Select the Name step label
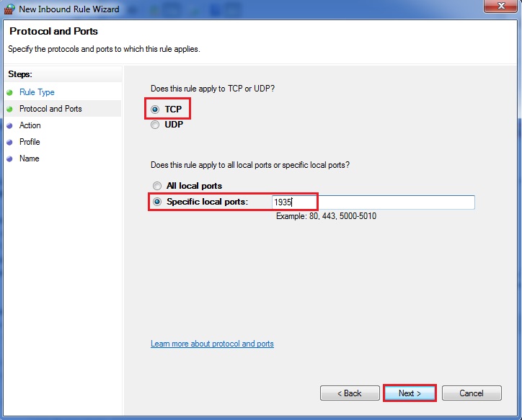The width and height of the screenshot is (522, 420). (30, 158)
